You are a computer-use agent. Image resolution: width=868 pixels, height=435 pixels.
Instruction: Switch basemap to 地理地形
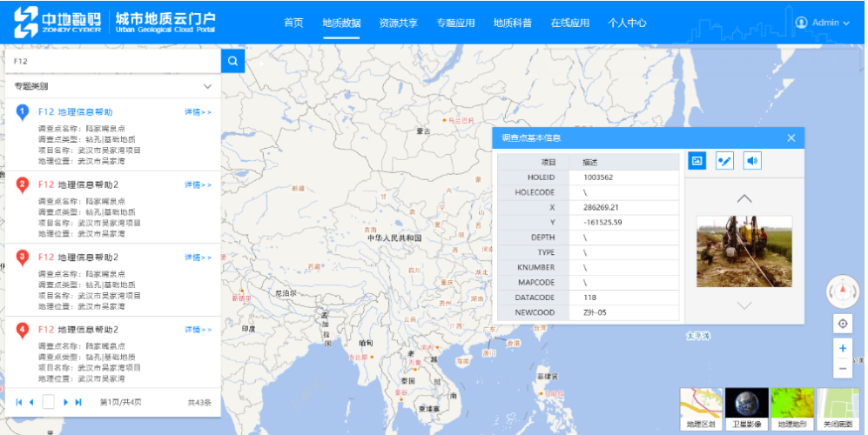click(792, 409)
